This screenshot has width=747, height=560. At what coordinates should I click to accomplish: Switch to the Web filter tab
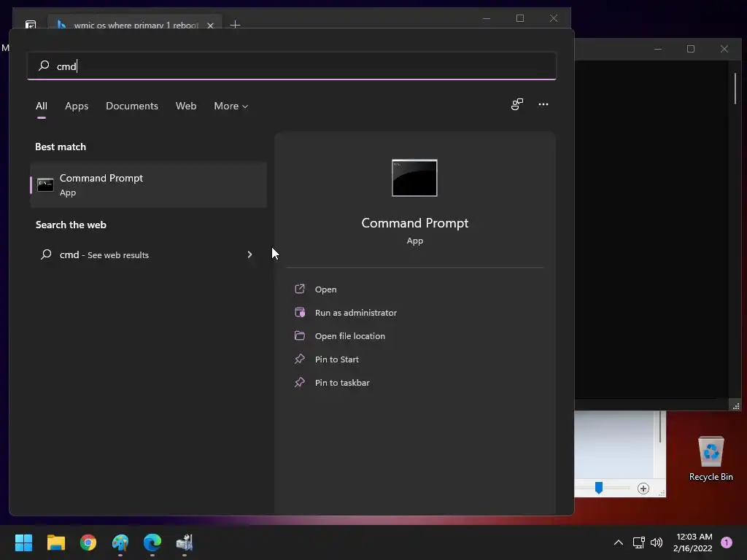186,106
